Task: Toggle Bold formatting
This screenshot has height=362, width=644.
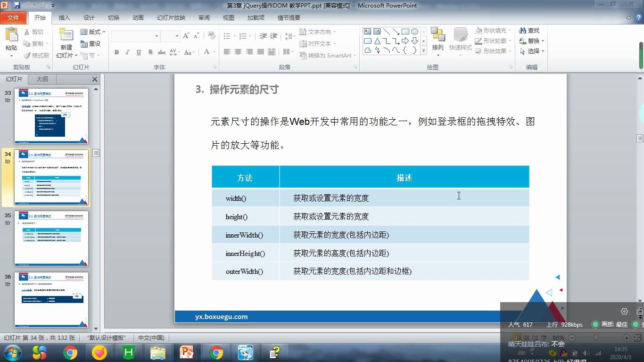Action: [x=116, y=52]
